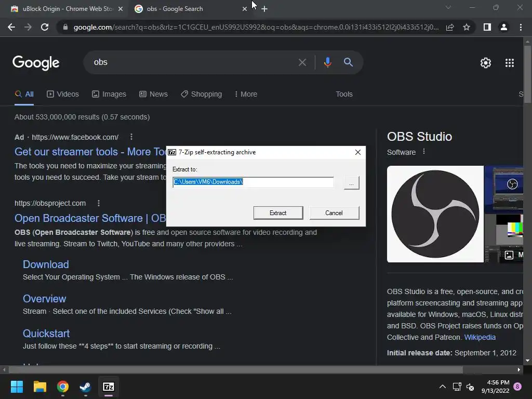Screen dimensions: 532x399
Task: Open the OBS Overview sitelink
Action: (45, 299)
